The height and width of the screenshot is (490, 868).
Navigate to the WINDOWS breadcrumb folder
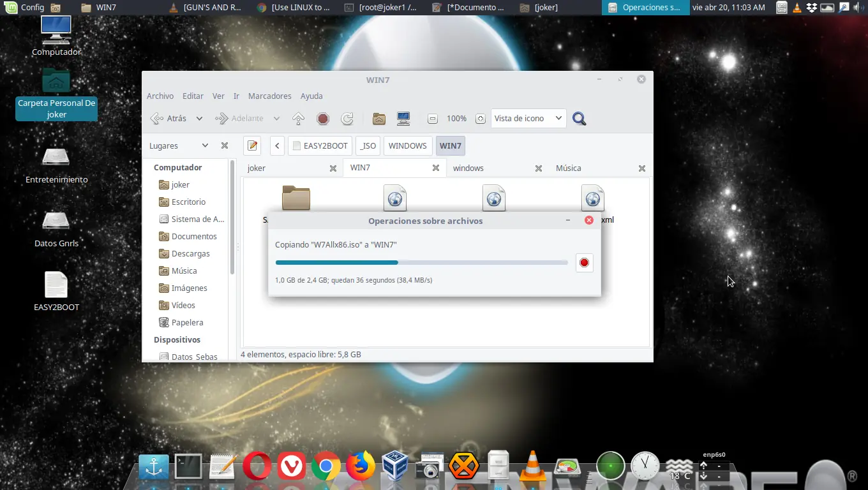(407, 145)
